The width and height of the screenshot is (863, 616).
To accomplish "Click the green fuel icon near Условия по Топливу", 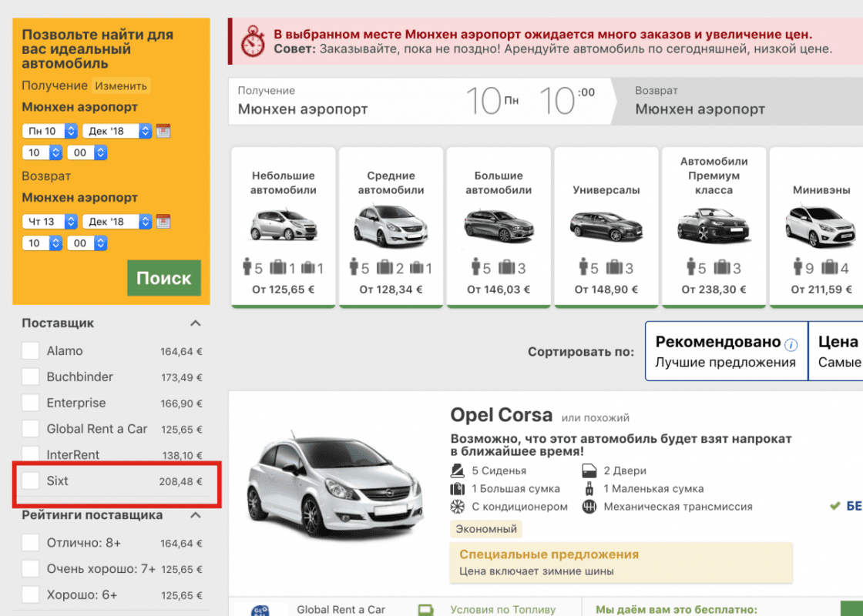I will tap(426, 608).
